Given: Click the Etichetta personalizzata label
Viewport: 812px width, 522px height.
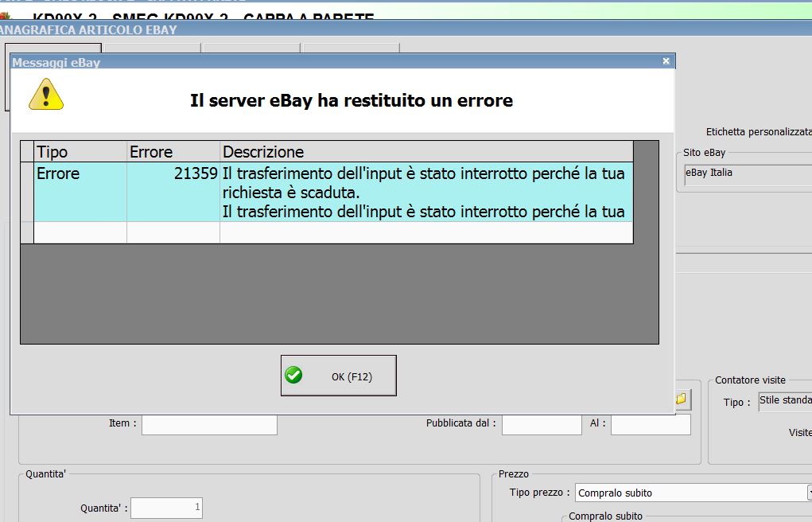Looking at the screenshot, I should click(x=759, y=132).
